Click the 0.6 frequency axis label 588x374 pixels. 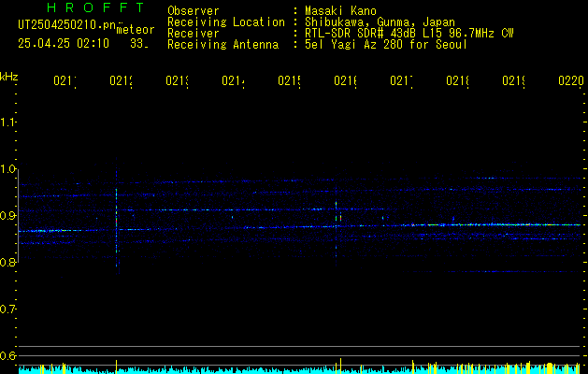point(7,355)
